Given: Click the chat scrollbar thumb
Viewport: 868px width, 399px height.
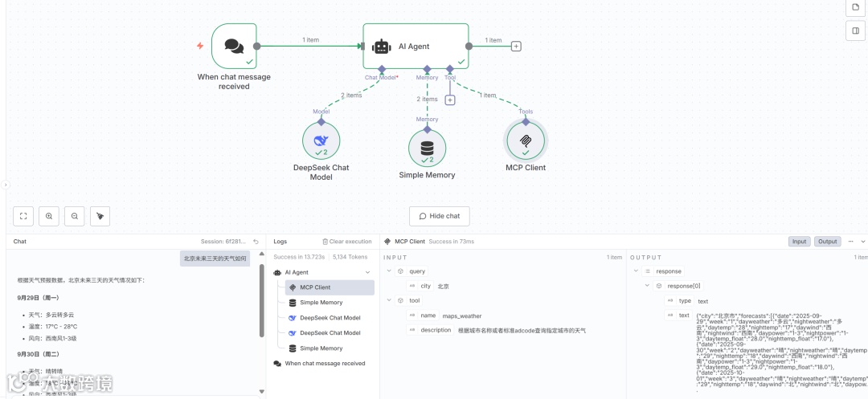Looking at the screenshot, I should (x=262, y=300).
